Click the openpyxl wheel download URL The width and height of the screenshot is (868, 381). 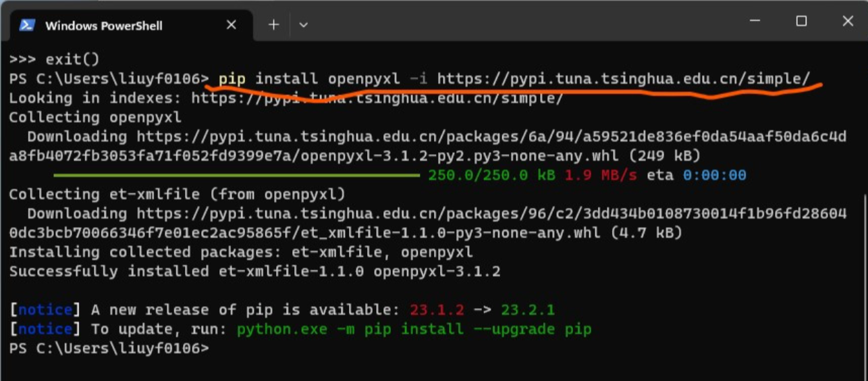(427, 147)
